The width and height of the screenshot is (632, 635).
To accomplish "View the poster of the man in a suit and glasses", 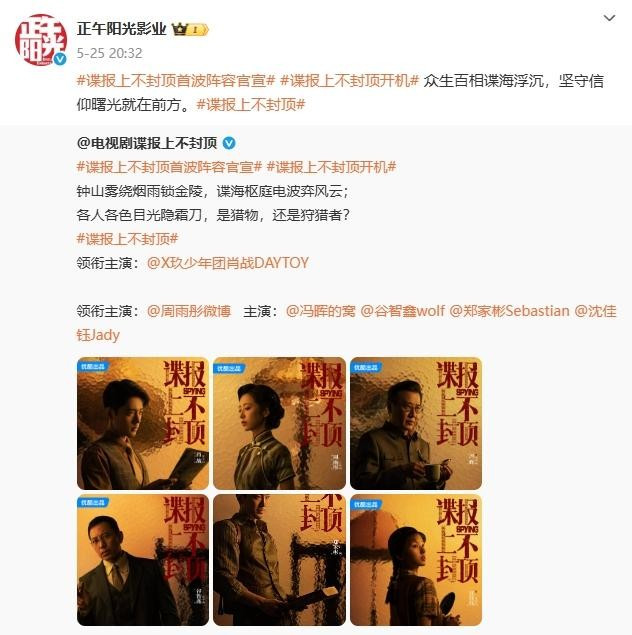I will 143,560.
